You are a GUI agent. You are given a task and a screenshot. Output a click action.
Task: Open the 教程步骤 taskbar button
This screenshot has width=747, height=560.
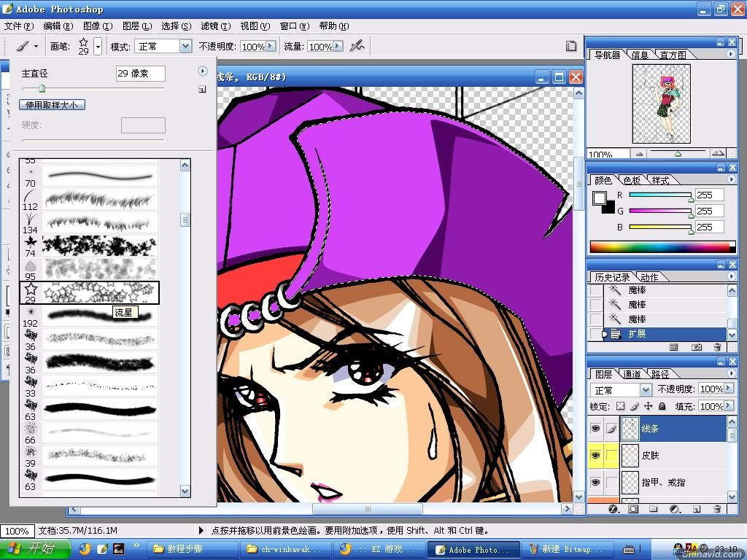point(192,550)
